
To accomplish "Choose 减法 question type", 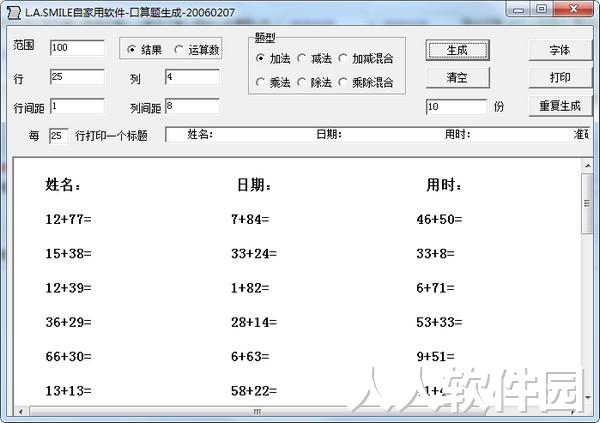I will pyautogui.click(x=314, y=59).
